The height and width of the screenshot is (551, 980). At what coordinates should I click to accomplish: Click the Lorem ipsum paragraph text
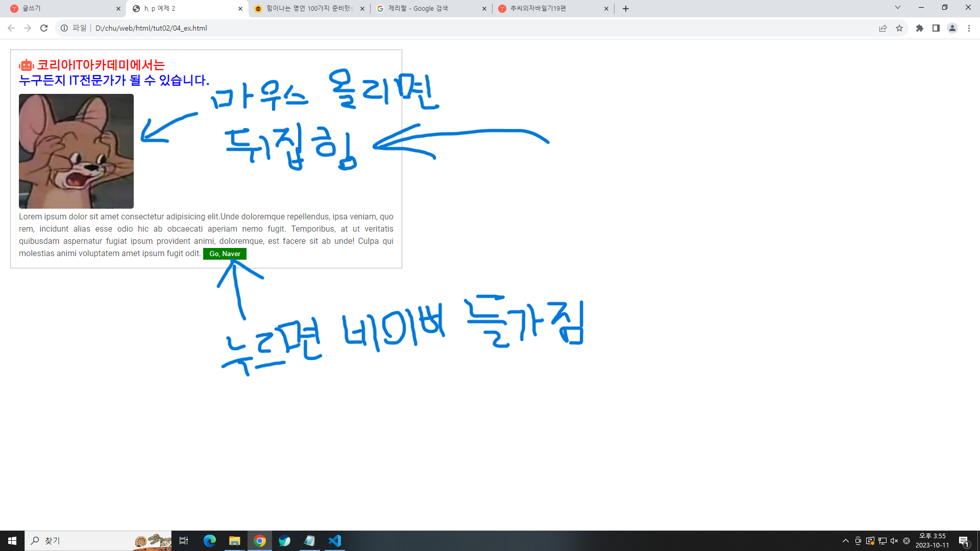pyautogui.click(x=206, y=235)
